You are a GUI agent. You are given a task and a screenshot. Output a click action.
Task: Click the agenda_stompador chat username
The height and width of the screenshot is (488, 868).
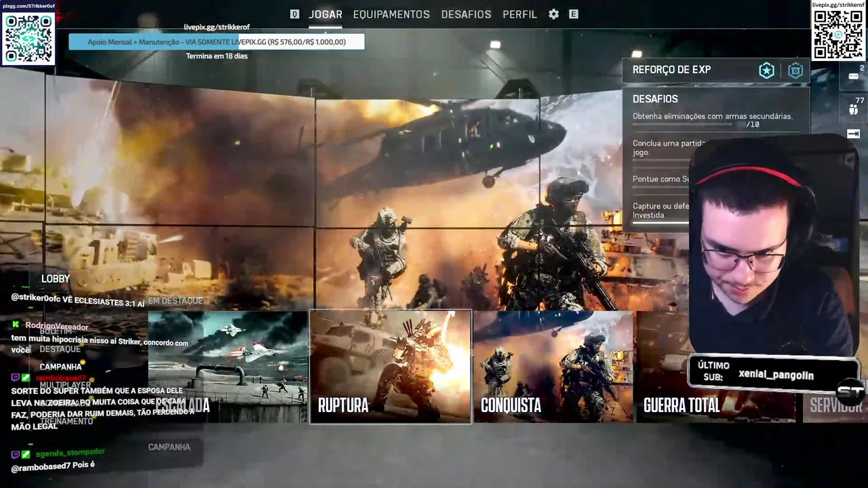71,453
